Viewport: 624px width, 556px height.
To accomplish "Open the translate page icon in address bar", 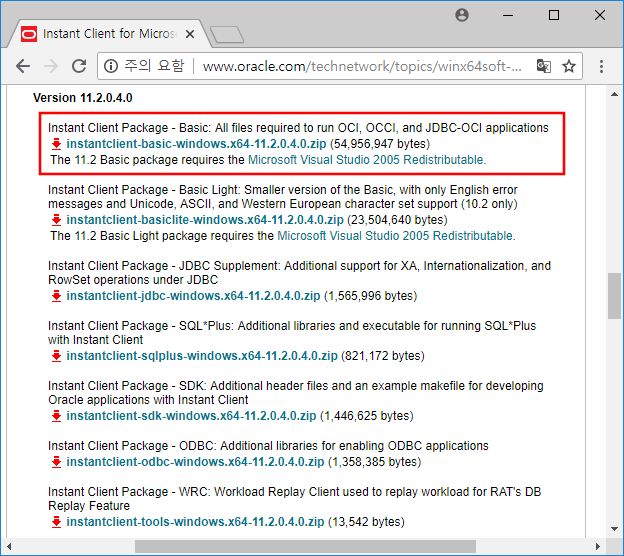I will pos(544,66).
